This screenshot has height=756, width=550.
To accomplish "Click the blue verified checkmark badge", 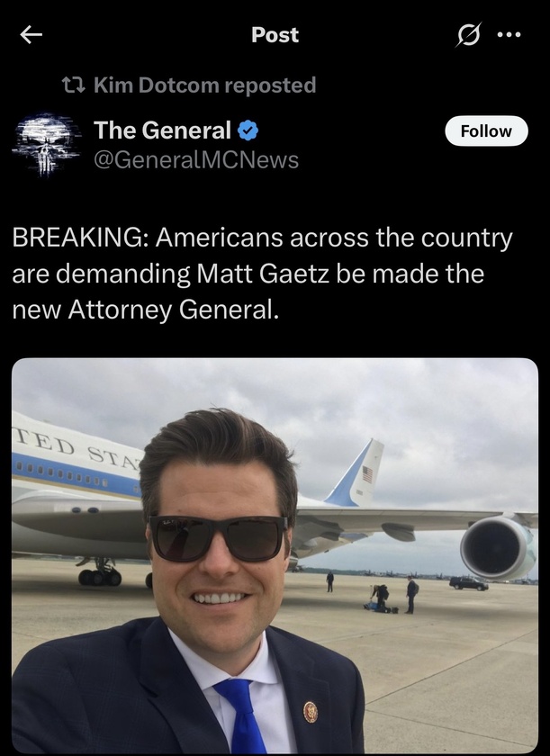I will pos(248,130).
